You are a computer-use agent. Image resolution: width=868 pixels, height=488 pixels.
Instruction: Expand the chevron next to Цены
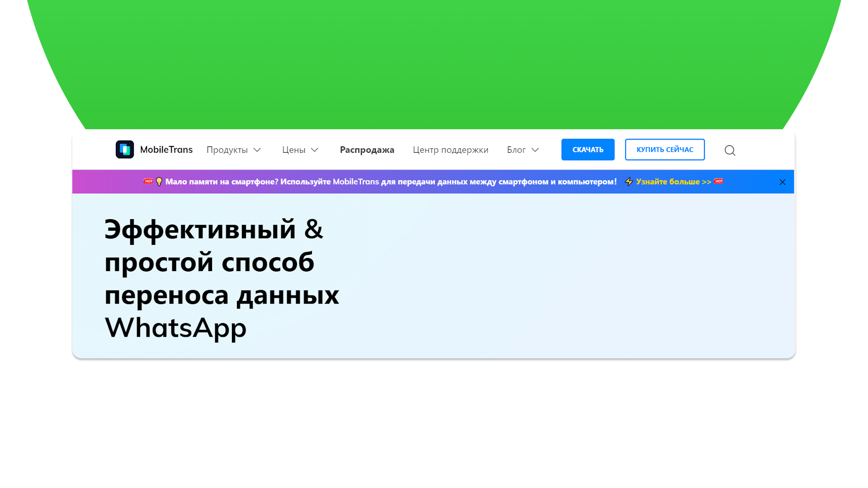pyautogui.click(x=315, y=150)
